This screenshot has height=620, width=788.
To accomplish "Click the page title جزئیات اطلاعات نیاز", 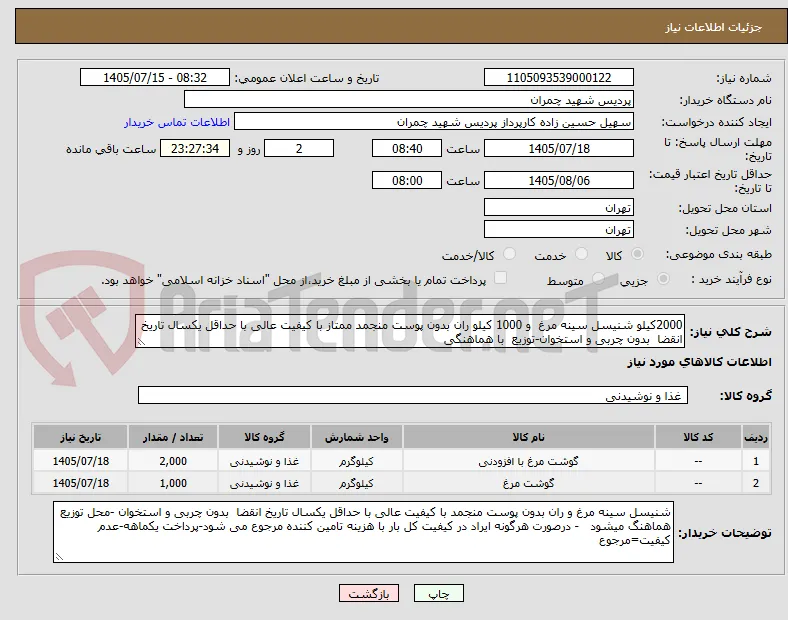I will pyautogui.click(x=714, y=27).
